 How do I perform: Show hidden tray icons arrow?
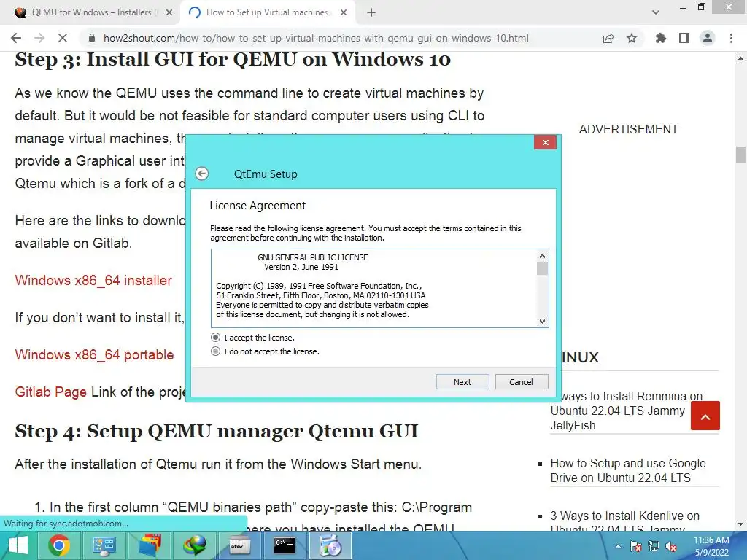pyautogui.click(x=618, y=546)
